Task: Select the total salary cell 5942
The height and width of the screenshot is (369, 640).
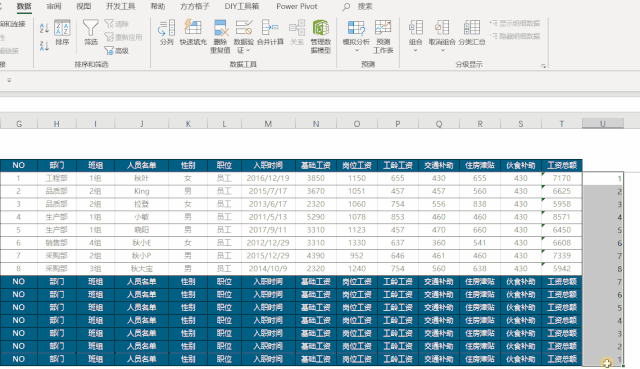Action: [x=562, y=269]
